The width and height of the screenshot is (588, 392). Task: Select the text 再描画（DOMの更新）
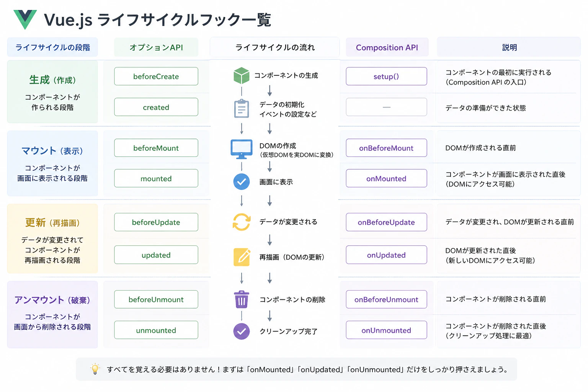tap(292, 257)
